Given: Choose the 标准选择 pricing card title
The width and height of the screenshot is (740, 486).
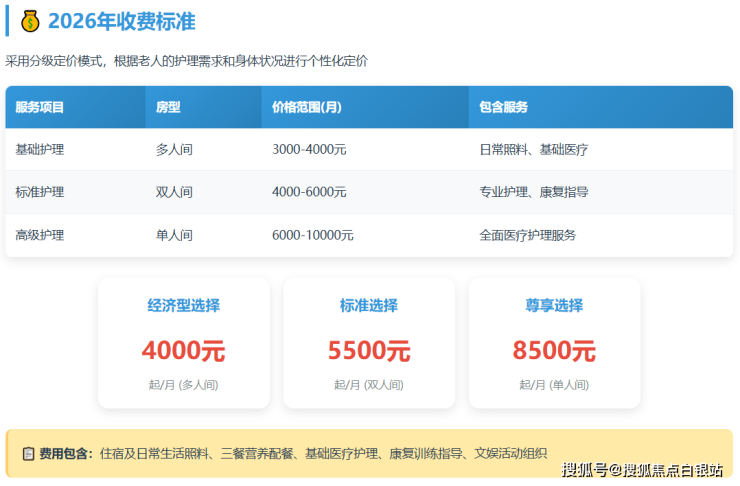Looking at the screenshot, I should 369,306.
